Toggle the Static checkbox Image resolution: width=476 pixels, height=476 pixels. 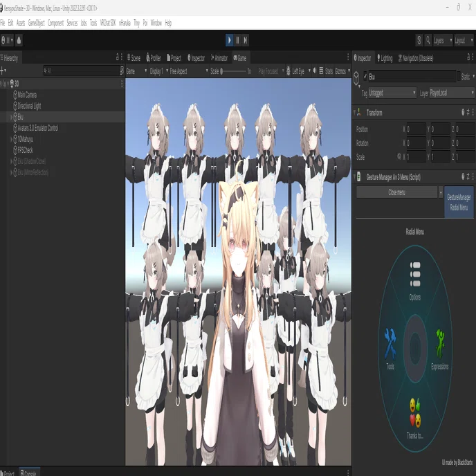(459, 77)
